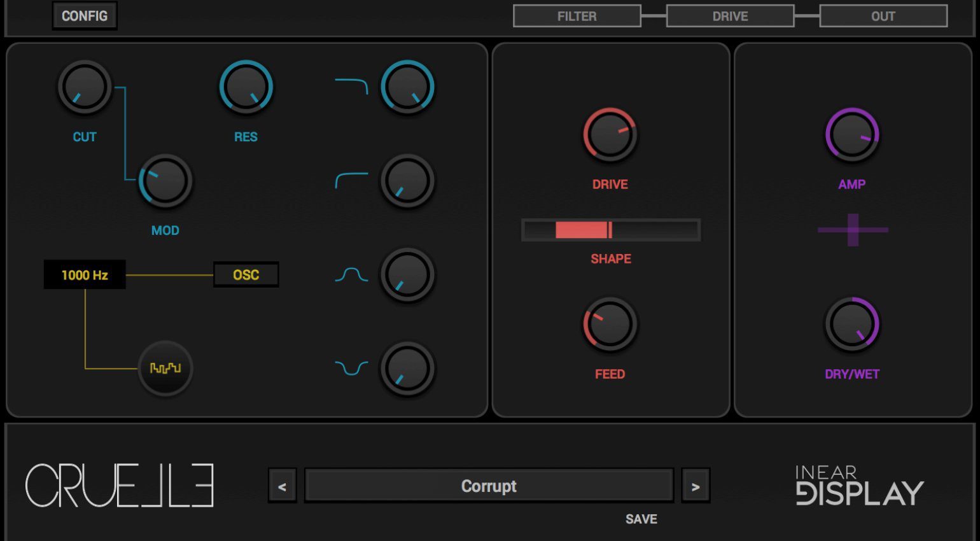The width and height of the screenshot is (980, 541).
Task: Click the 1000 Hz frequency field
Action: click(x=85, y=275)
